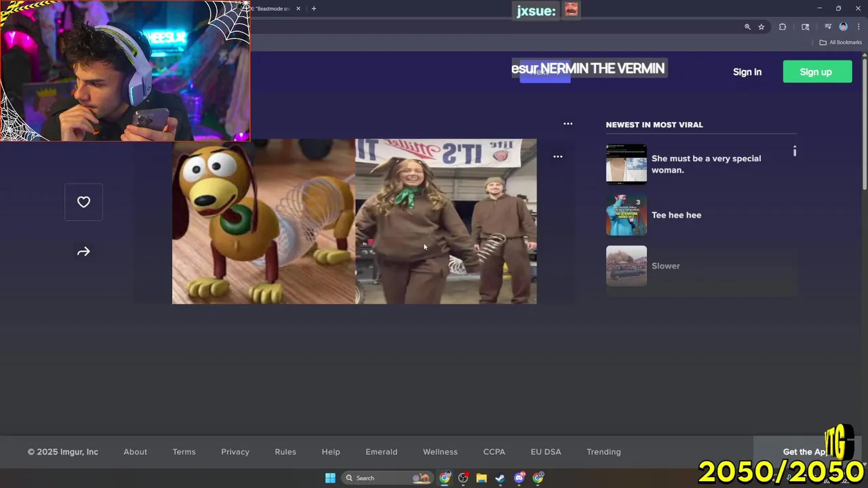Open the Rules footer link

click(x=285, y=452)
